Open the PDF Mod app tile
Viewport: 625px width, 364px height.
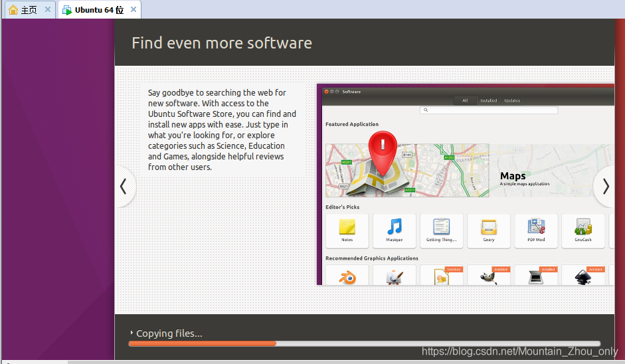click(536, 231)
